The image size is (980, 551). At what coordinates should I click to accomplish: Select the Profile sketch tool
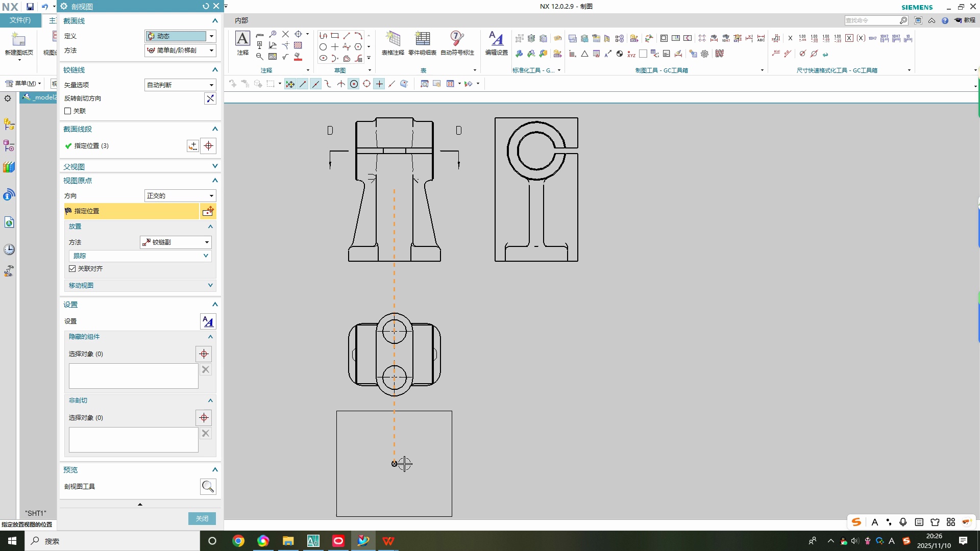pyautogui.click(x=323, y=36)
